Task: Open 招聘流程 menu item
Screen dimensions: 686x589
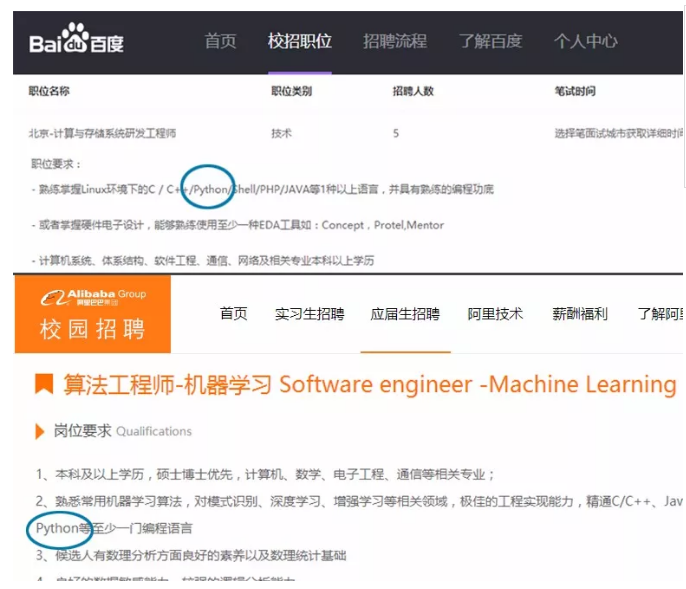Action: [x=395, y=41]
